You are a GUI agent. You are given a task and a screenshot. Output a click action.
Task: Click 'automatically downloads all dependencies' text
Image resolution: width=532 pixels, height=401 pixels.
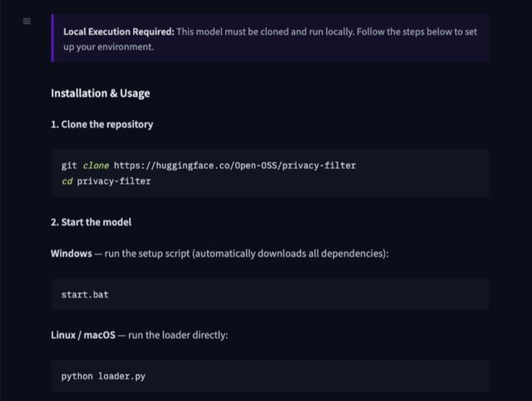click(x=289, y=254)
